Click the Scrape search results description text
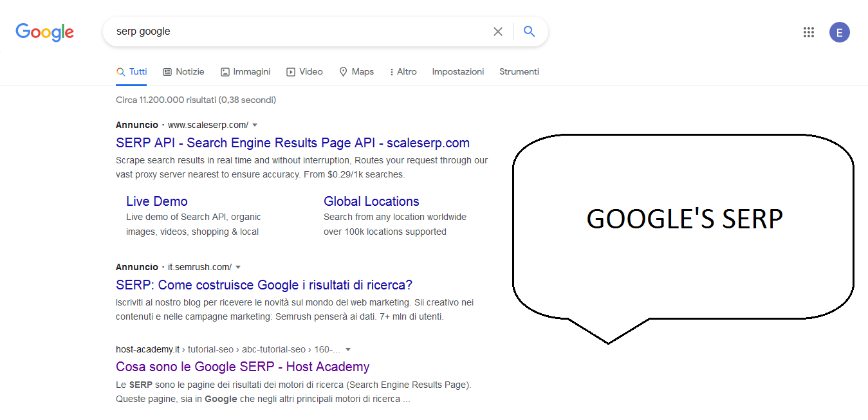Image resolution: width=868 pixels, height=420 pixels. pos(302,167)
